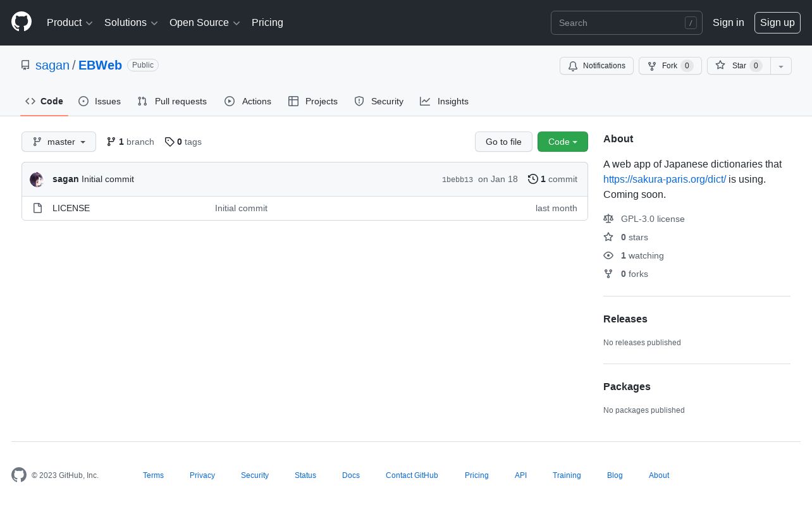Open the Training footer link
The height and width of the screenshot is (514, 812).
tap(567, 475)
